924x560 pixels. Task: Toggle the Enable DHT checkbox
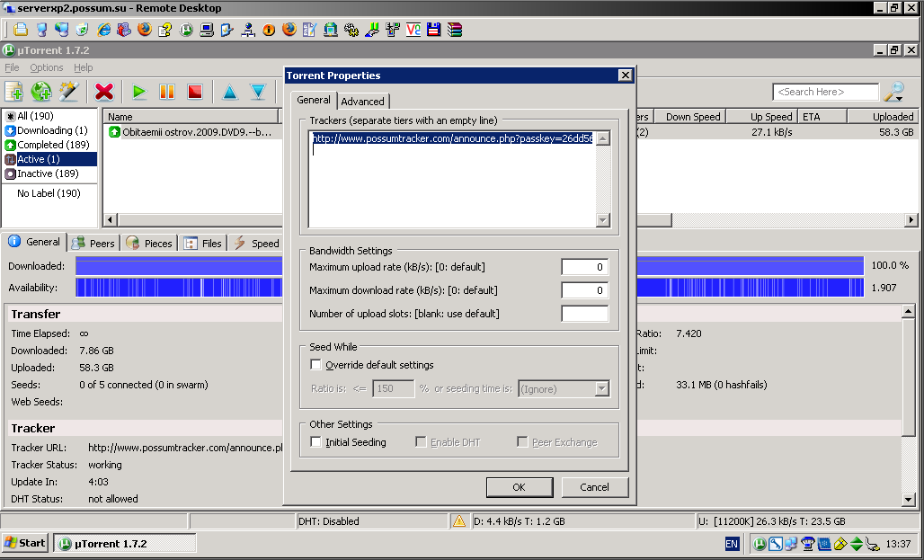[421, 442]
